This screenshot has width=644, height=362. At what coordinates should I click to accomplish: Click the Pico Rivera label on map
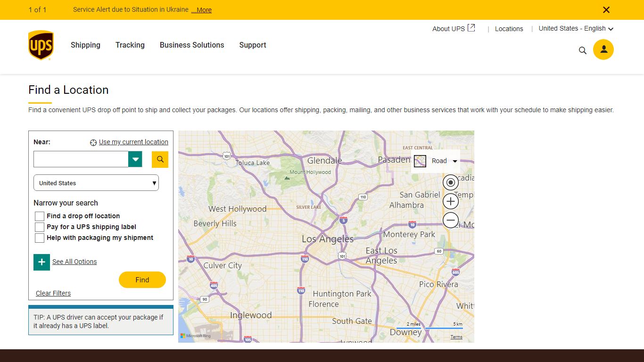(438, 284)
